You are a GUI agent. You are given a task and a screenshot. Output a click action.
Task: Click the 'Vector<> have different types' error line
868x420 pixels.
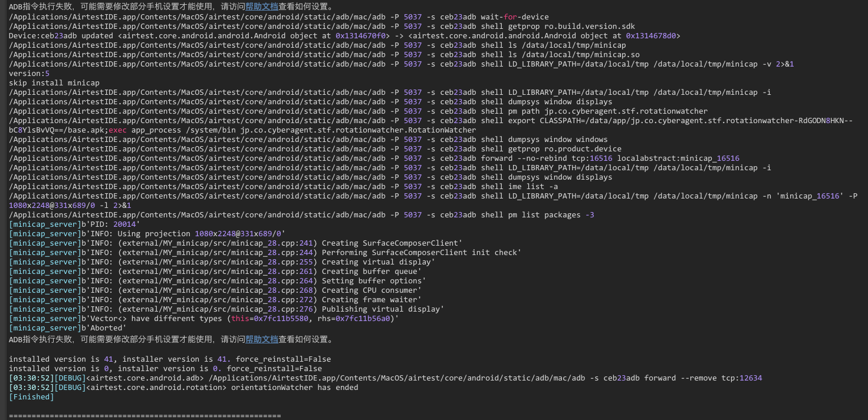(204, 319)
